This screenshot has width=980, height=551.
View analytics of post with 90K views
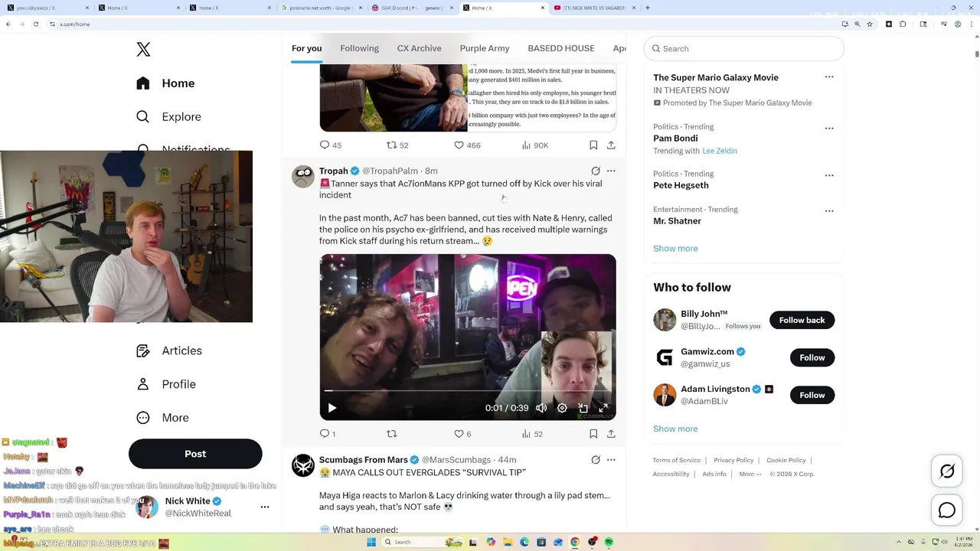(534, 145)
